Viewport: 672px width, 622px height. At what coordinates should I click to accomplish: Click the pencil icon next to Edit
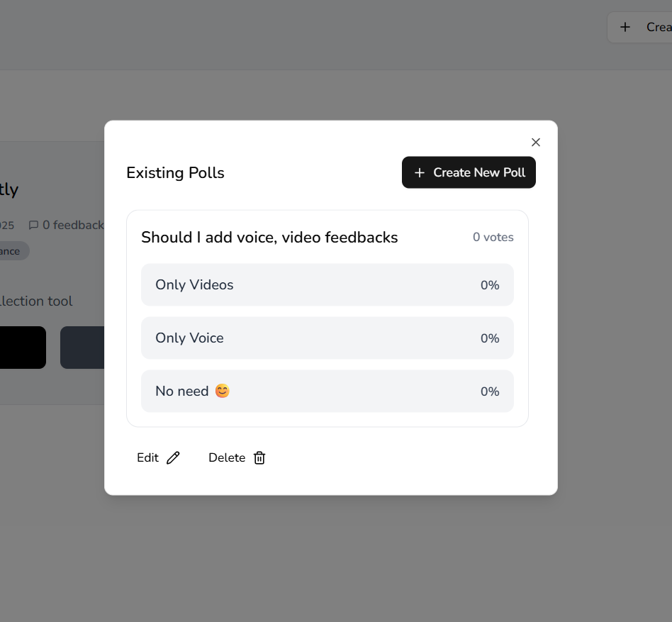coord(173,458)
